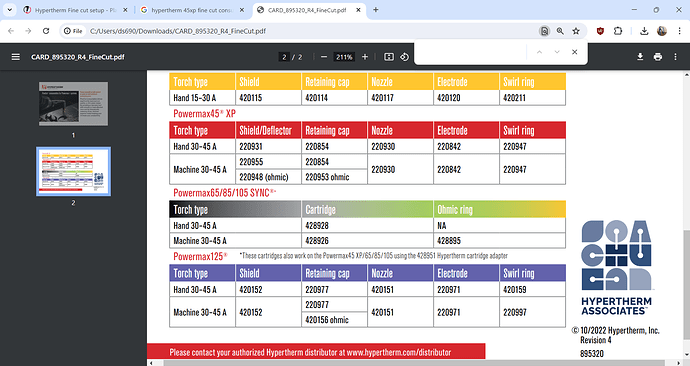Click shield number 220931
Screen dimensions: 690x366
[x=251, y=146]
